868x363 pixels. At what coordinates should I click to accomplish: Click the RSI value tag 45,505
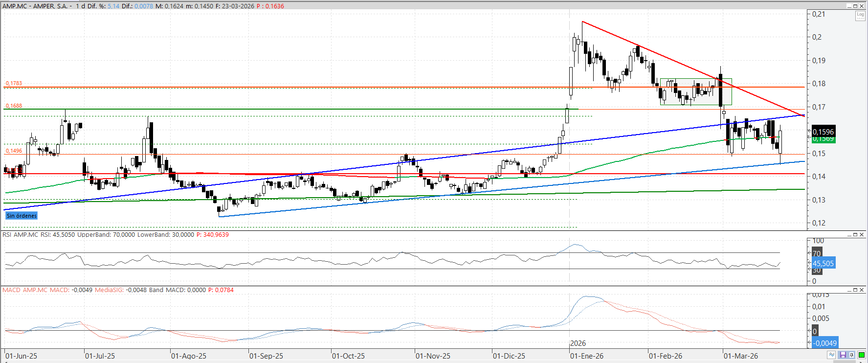pos(823,263)
